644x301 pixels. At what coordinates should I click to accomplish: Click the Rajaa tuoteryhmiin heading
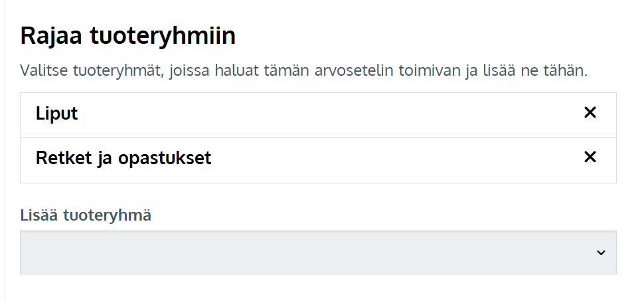pyautogui.click(x=128, y=36)
